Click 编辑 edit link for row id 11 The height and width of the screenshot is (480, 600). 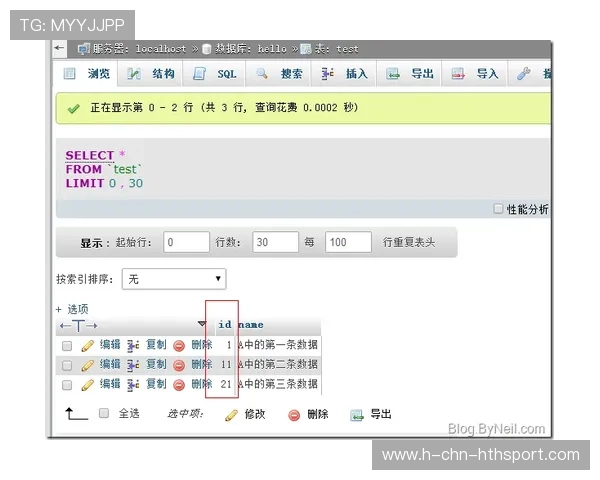pos(110,364)
